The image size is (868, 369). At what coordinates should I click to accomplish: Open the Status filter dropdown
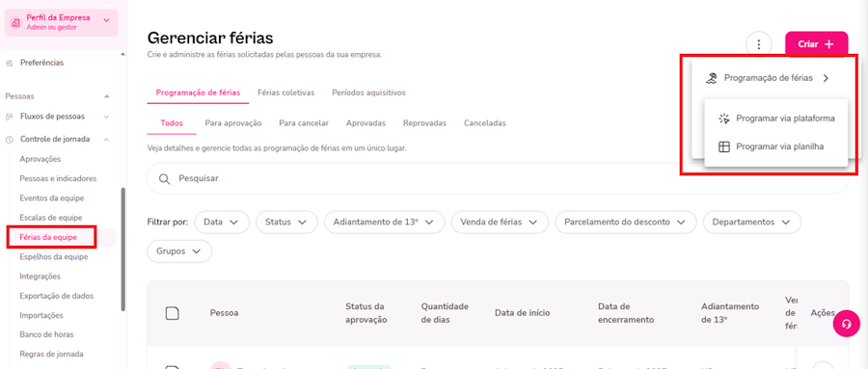(286, 222)
